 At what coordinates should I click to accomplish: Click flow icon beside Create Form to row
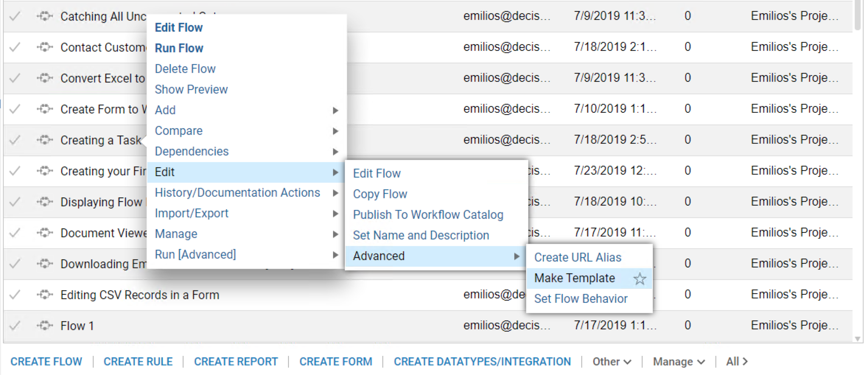coord(45,109)
